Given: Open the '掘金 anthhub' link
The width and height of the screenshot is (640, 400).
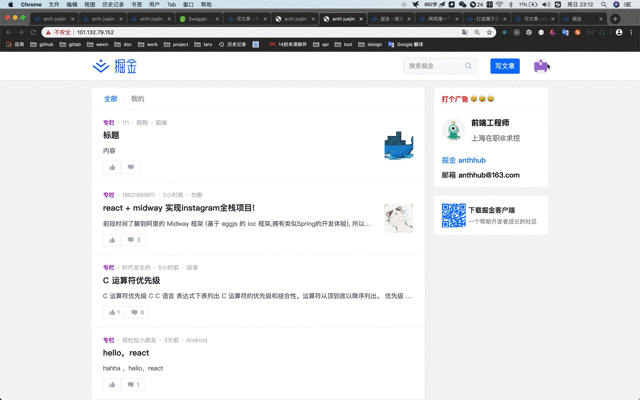Looking at the screenshot, I should point(464,160).
